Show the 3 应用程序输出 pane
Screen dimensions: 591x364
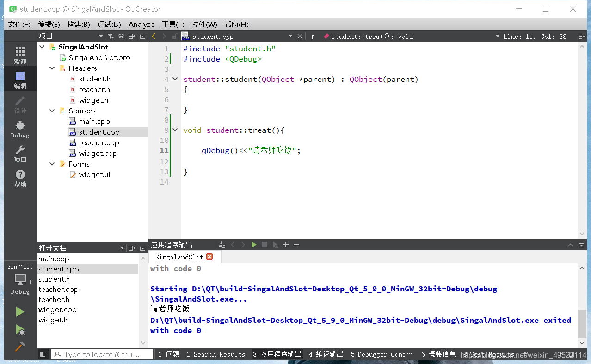[x=277, y=354]
